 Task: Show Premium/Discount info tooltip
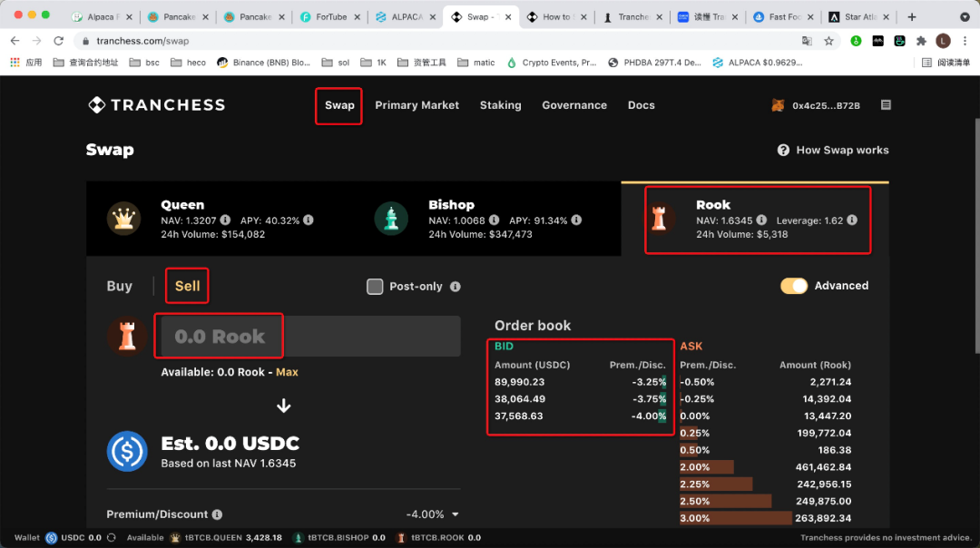[x=217, y=514]
